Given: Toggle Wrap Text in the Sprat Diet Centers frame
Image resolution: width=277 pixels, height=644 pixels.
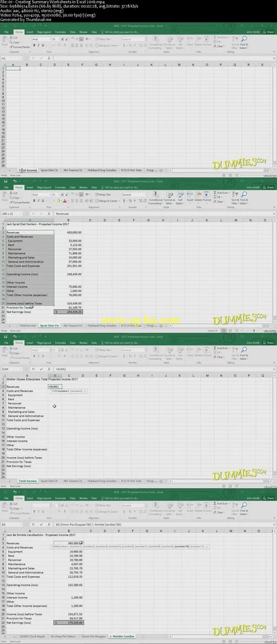Looking at the screenshot, I should 104,194.
